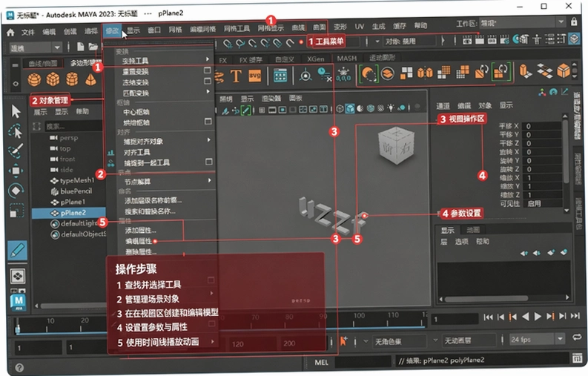Toggle the workspace lock icon
Viewport: 588px width, 376px height.
[574, 22]
